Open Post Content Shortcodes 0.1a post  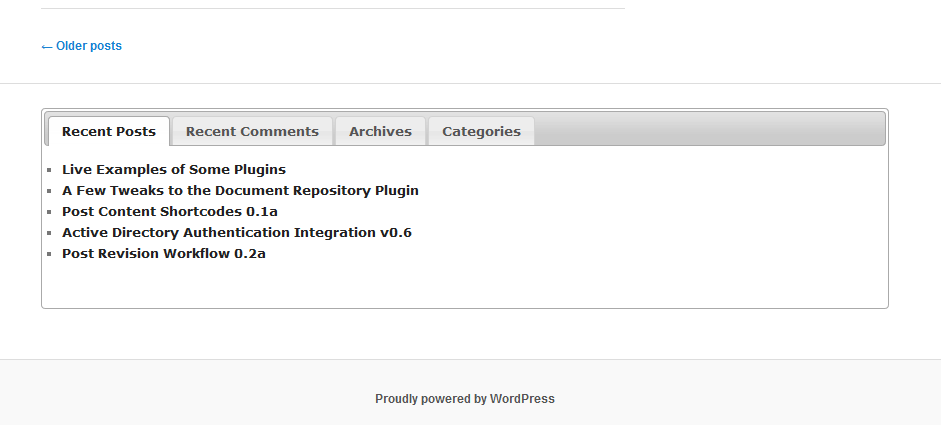click(x=170, y=211)
